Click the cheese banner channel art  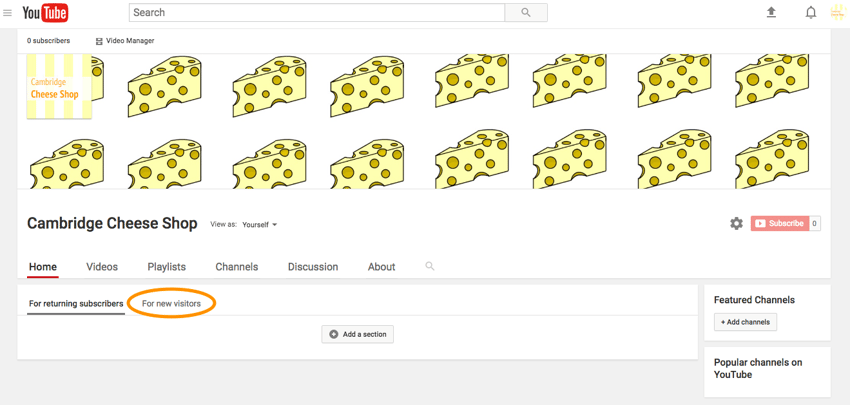click(x=424, y=121)
